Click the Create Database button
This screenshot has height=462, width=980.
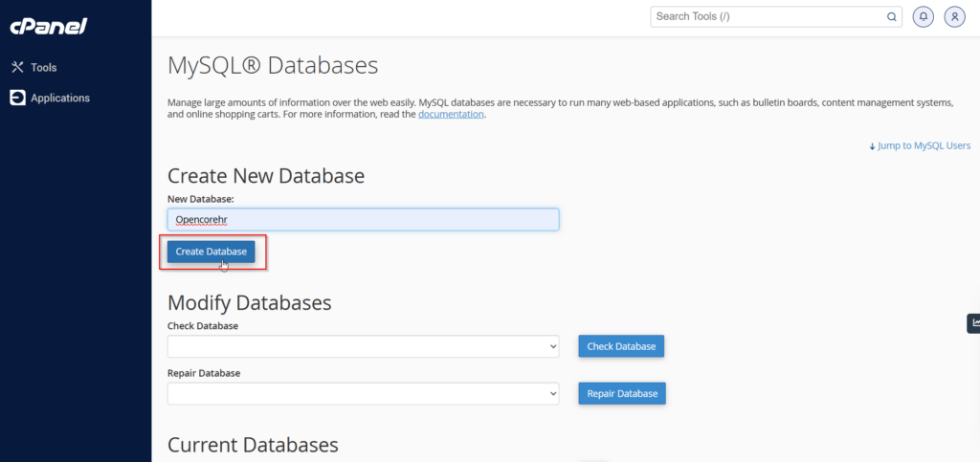(x=212, y=252)
